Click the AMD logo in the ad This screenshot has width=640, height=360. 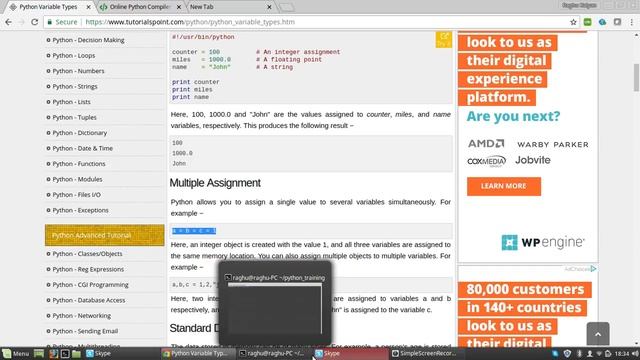(486, 144)
